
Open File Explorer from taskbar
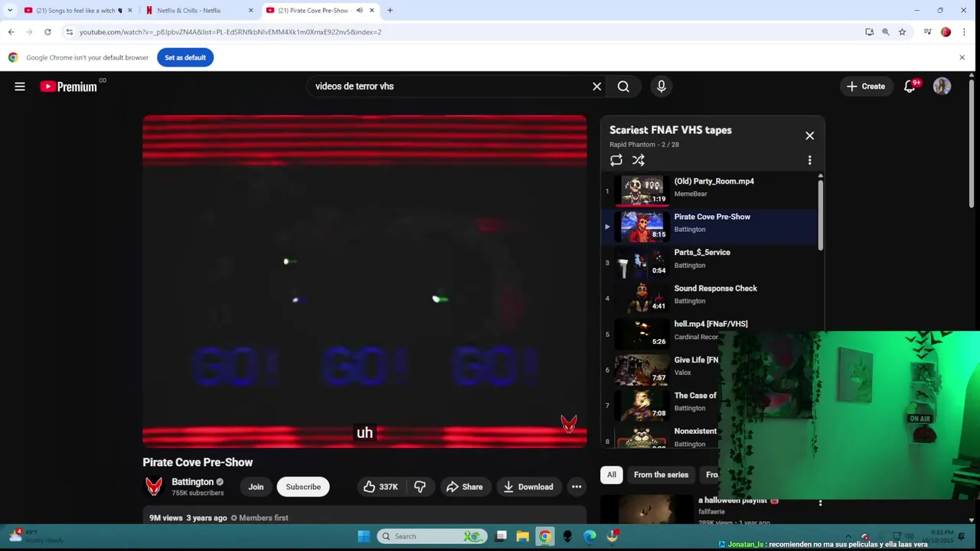(522, 536)
